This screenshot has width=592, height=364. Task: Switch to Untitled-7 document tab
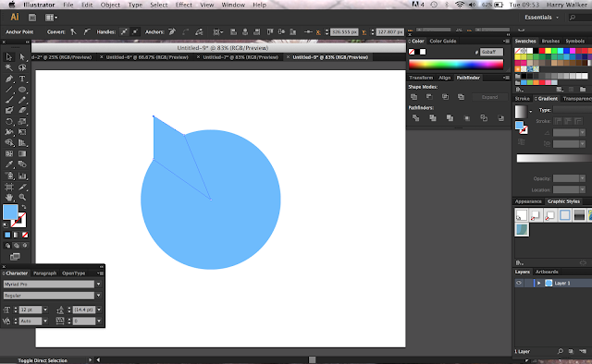(240, 57)
